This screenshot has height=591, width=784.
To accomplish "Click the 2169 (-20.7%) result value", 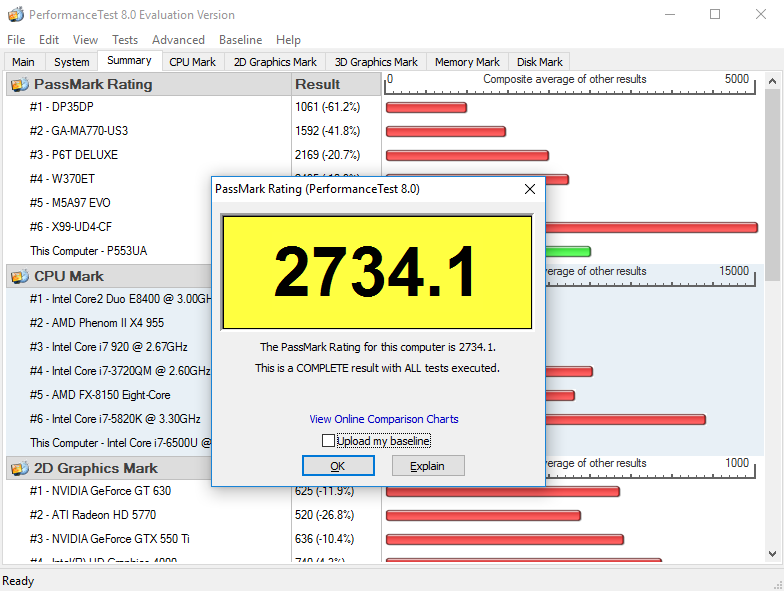I will [328, 155].
